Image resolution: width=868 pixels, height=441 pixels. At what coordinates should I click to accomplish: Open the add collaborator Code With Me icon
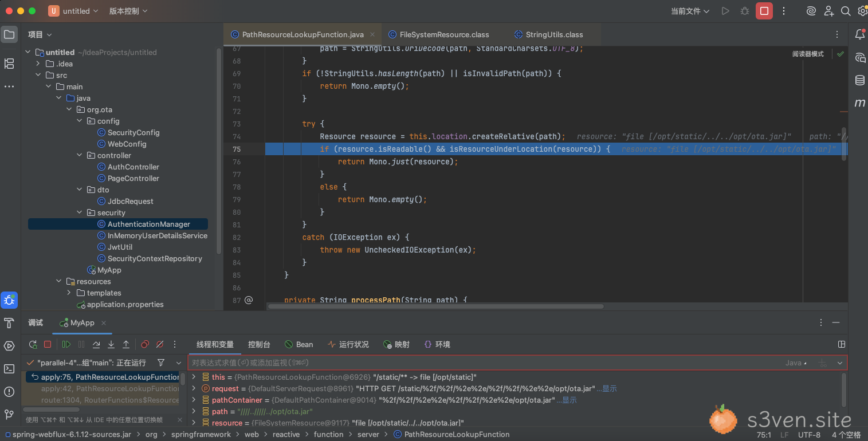point(828,11)
